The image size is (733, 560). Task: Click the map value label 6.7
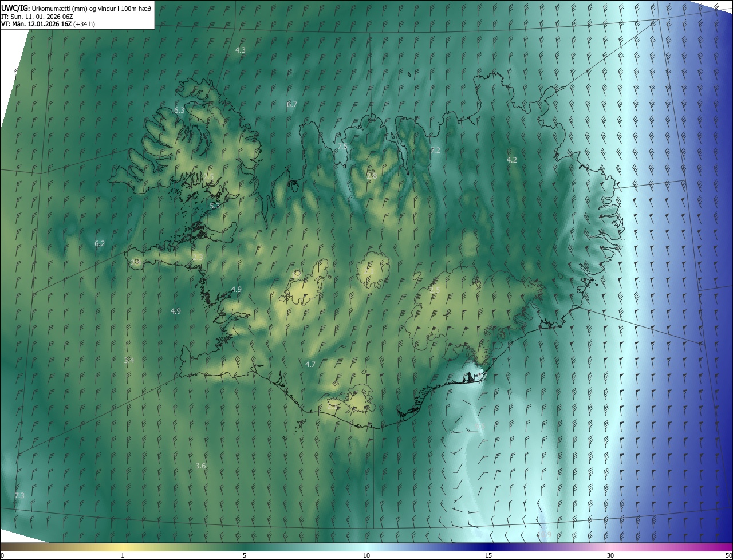(292, 104)
